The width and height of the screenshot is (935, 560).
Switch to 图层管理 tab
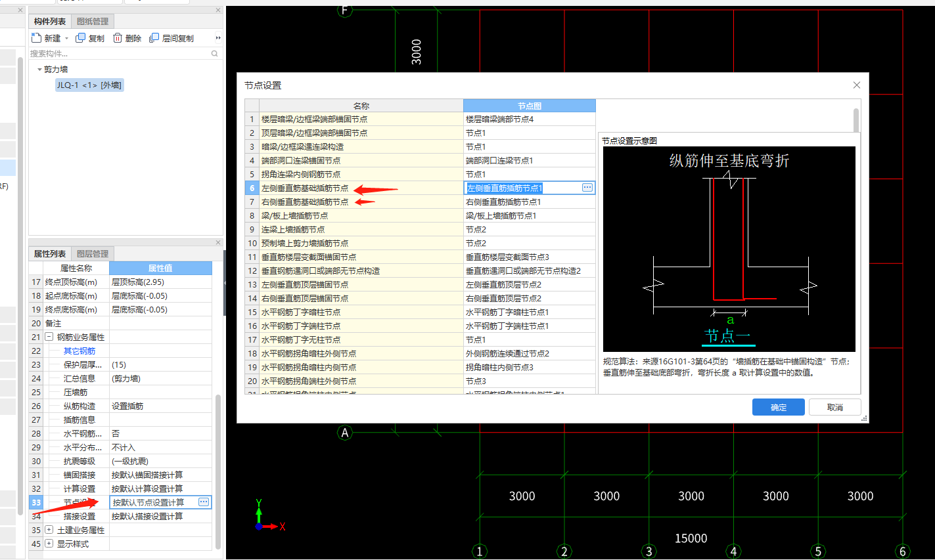point(93,254)
